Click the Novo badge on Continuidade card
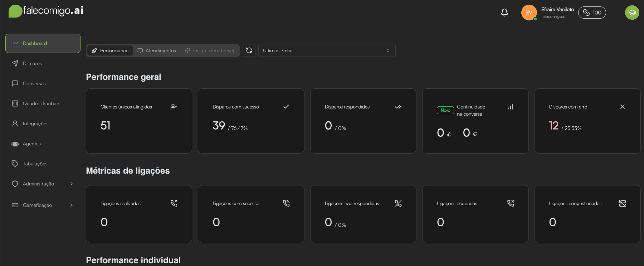644x266 pixels. pos(445,110)
